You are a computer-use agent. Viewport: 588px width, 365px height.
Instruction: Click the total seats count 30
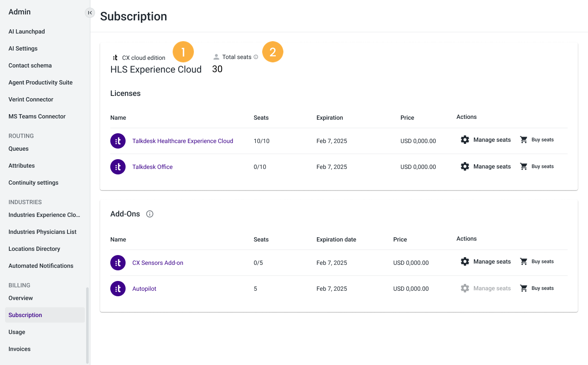(217, 69)
